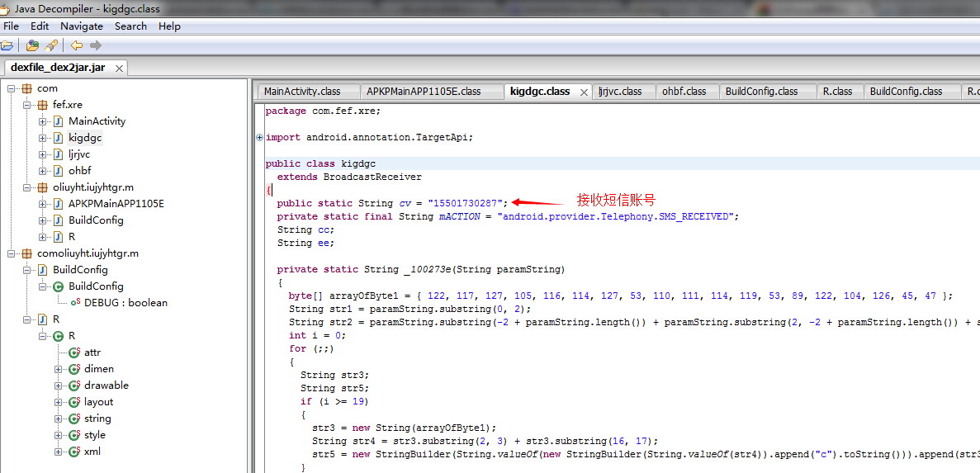Go forward with the right arrow icon
The image size is (980, 473).
(x=95, y=45)
